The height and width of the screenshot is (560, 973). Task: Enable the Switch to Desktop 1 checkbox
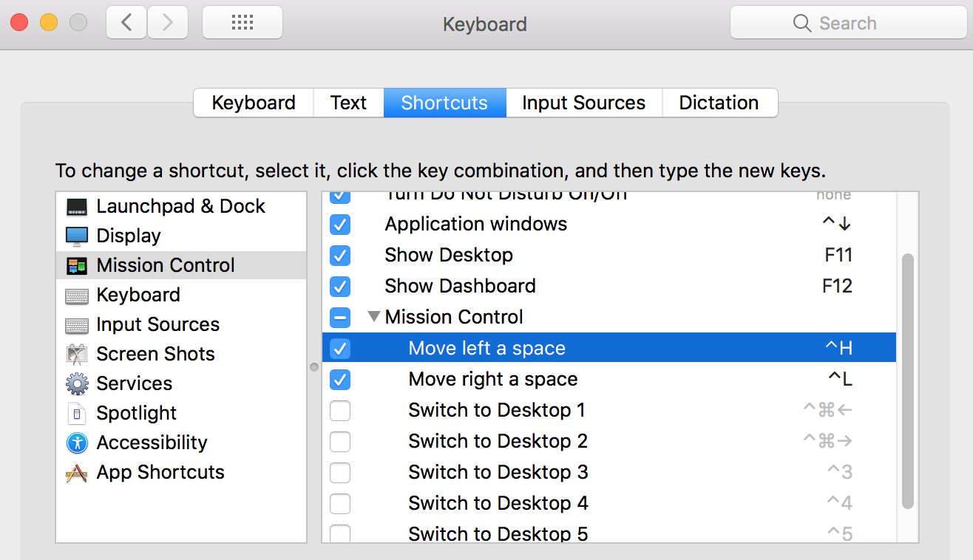point(340,411)
